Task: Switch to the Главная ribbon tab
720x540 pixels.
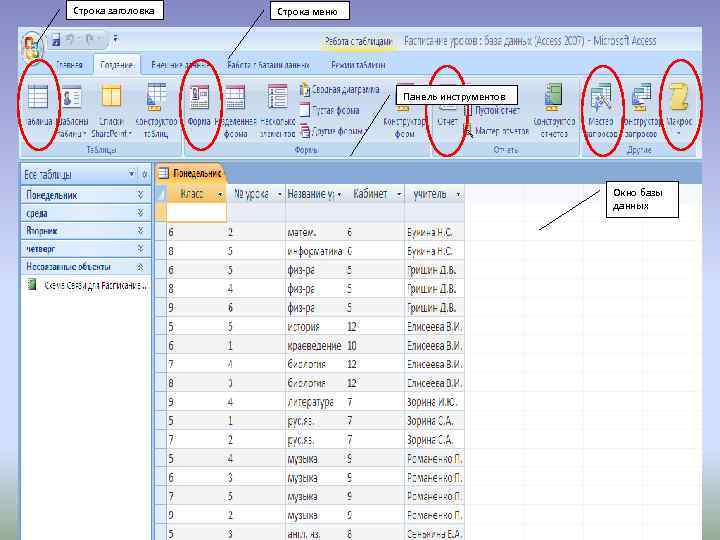Action: pos(69,65)
